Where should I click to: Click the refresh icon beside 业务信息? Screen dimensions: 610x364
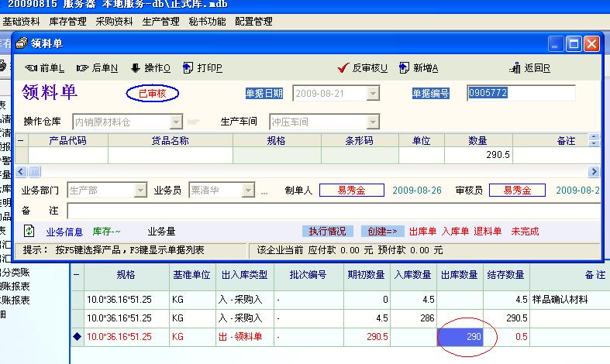pos(29,231)
